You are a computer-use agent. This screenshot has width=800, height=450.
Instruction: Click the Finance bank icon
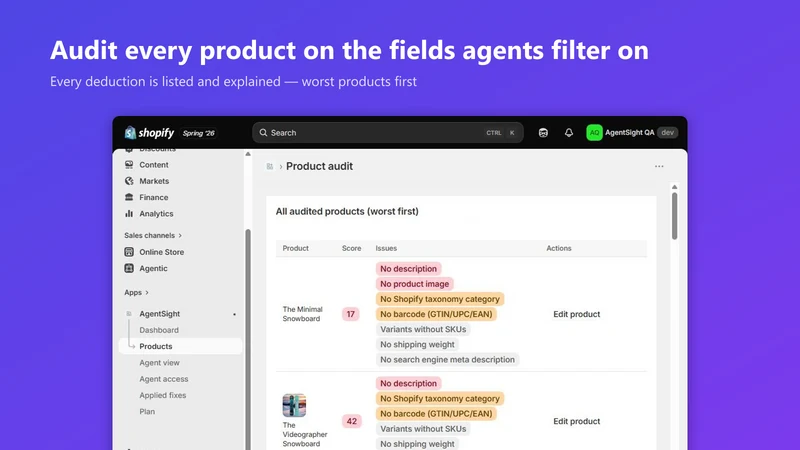(x=129, y=197)
